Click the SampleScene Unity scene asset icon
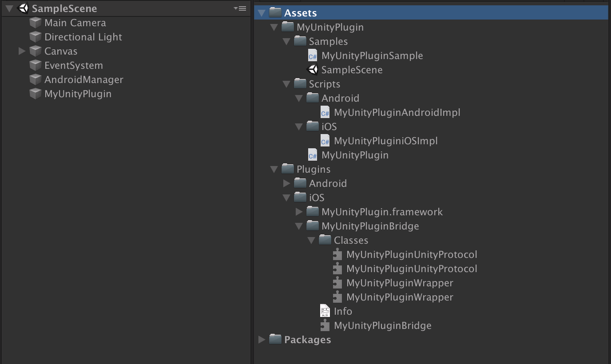The image size is (611, 364). pyautogui.click(x=313, y=70)
